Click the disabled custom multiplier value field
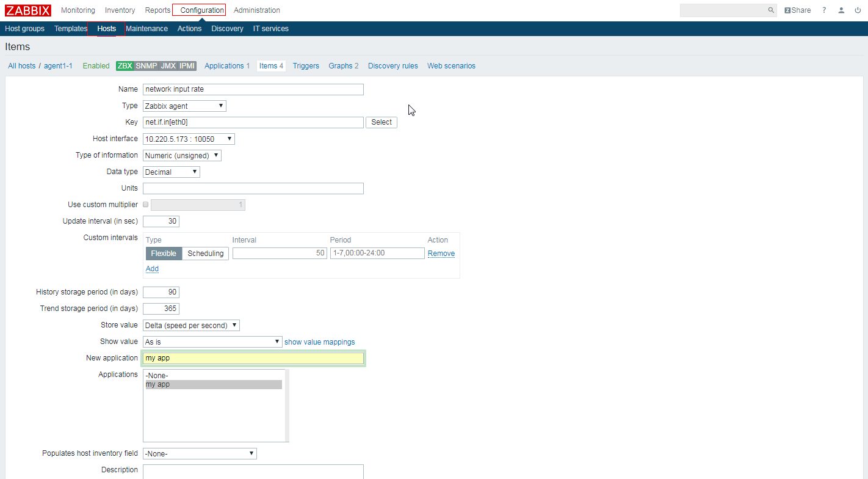 point(198,205)
